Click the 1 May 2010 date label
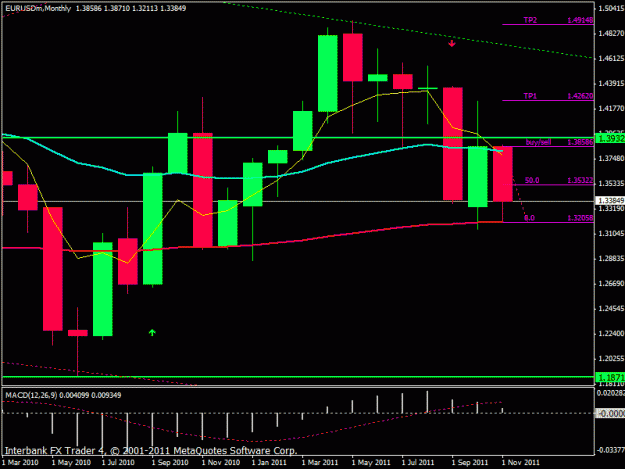The width and height of the screenshot is (625, 469). [x=71, y=462]
